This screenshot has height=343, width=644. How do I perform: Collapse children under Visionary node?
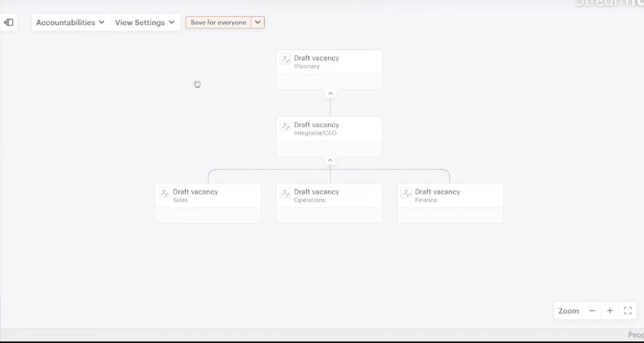tap(330, 93)
